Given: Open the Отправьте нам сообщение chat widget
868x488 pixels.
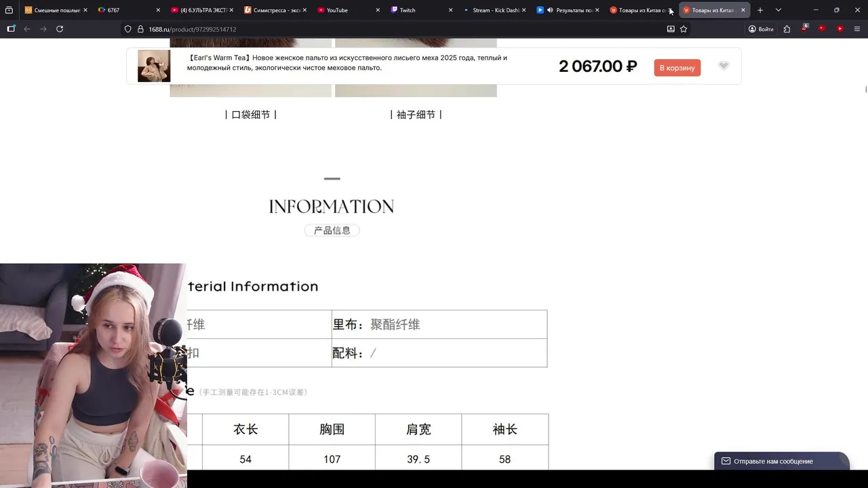Looking at the screenshot, I should 781,461.
